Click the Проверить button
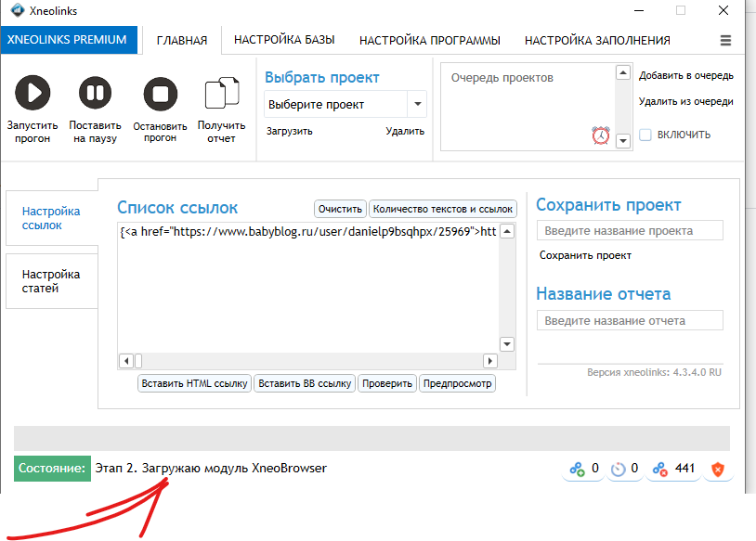Image resolution: width=756 pixels, height=541 pixels. 387,383
